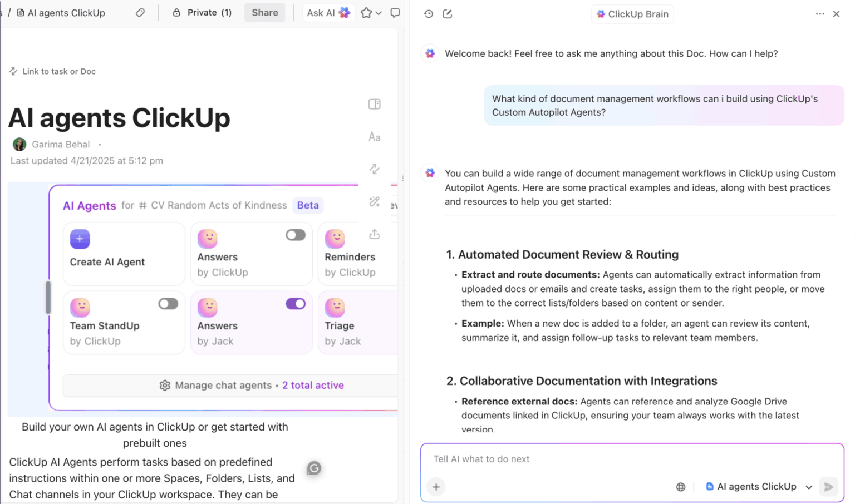Select the page layout icon in the doc sidebar
Image resolution: width=855 pixels, height=504 pixels.
pyautogui.click(x=374, y=104)
